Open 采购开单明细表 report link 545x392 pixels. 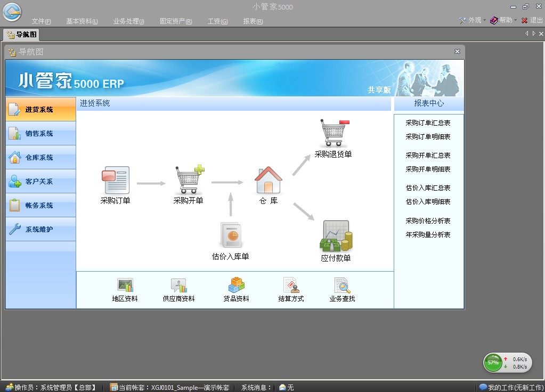428,169
